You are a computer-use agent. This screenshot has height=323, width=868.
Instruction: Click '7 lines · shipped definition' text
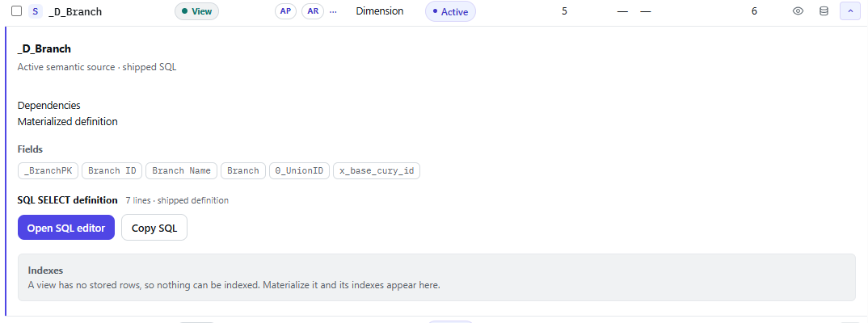[177, 200]
